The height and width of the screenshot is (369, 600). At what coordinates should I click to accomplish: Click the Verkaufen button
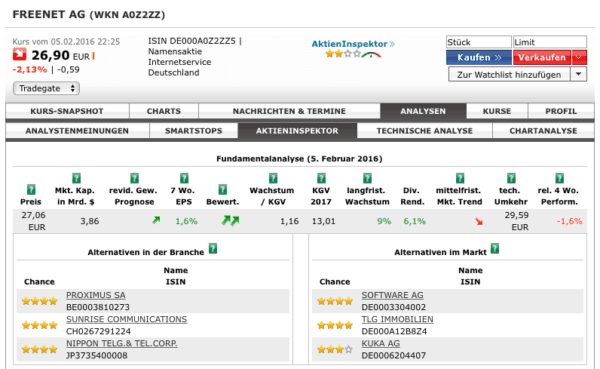click(x=542, y=57)
